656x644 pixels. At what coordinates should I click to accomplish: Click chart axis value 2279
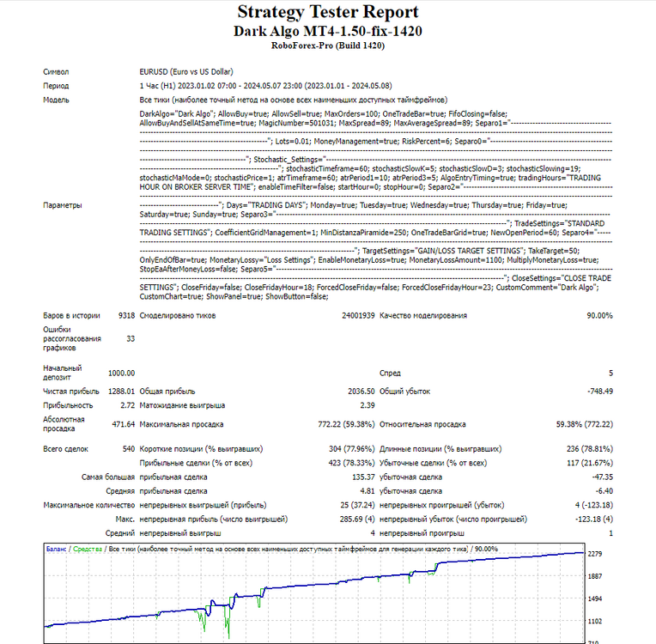coord(595,554)
